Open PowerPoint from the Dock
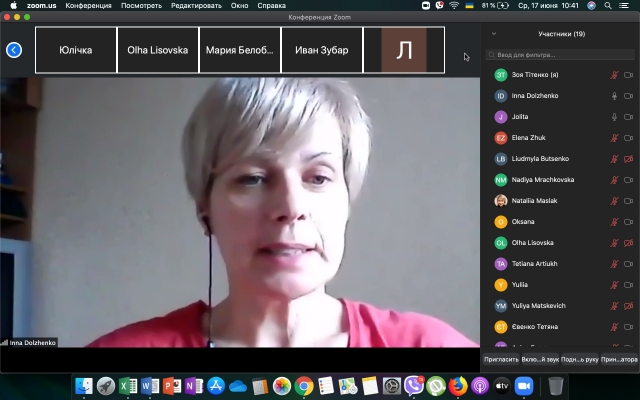This screenshot has width=640, height=400. (x=172, y=386)
